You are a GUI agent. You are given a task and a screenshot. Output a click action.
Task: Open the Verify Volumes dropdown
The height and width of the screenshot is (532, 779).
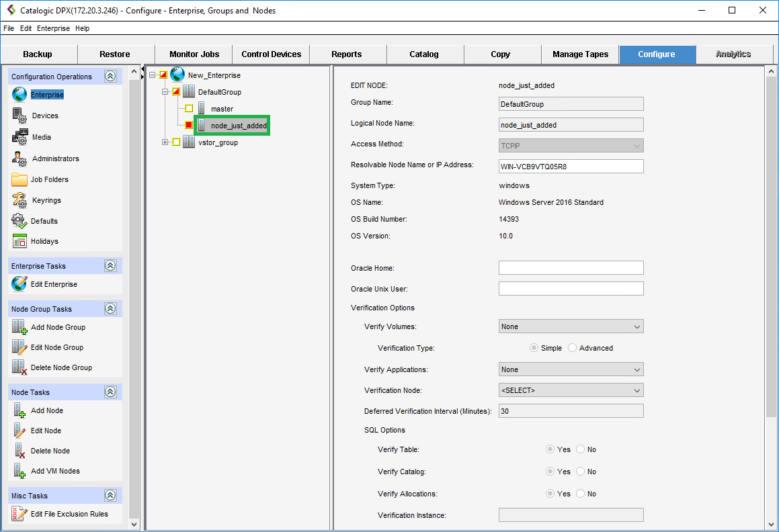click(x=571, y=326)
